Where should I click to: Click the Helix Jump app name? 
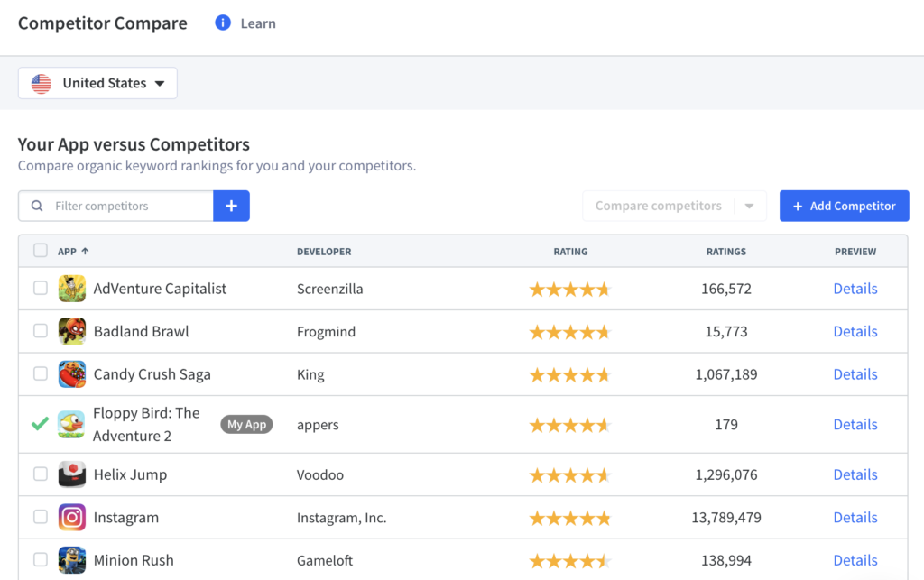coord(130,474)
